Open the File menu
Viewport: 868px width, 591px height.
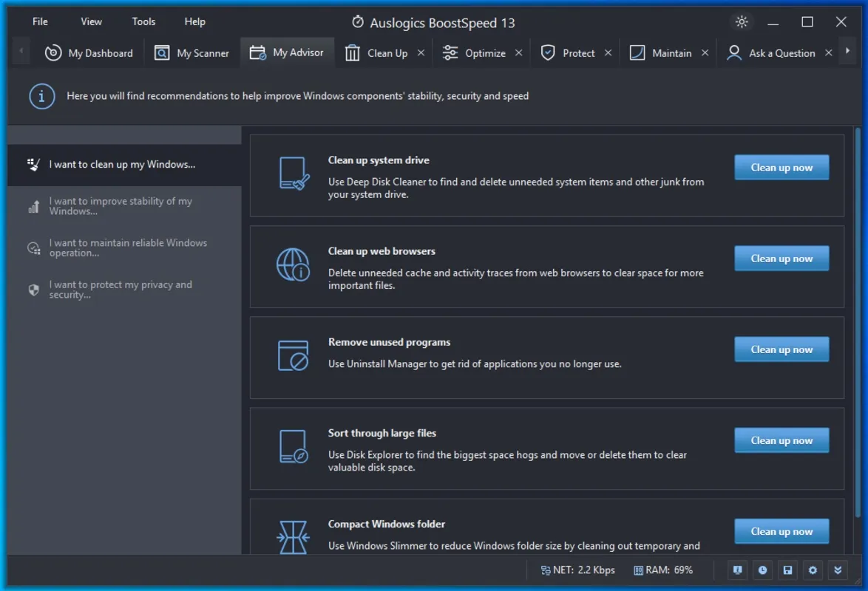[x=40, y=21]
